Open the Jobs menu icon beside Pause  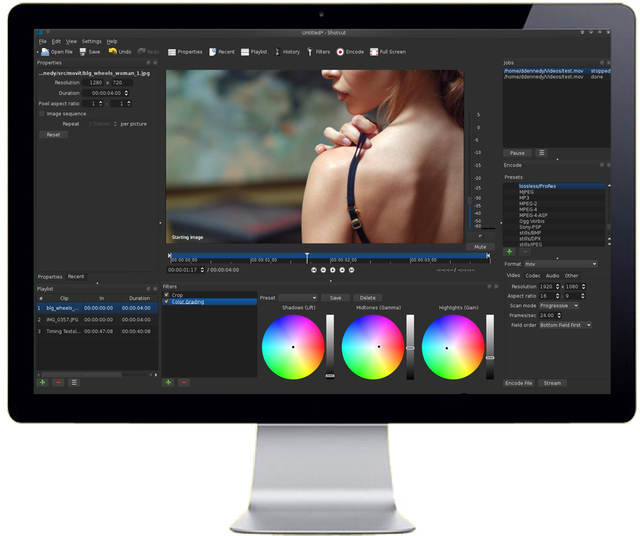[542, 153]
